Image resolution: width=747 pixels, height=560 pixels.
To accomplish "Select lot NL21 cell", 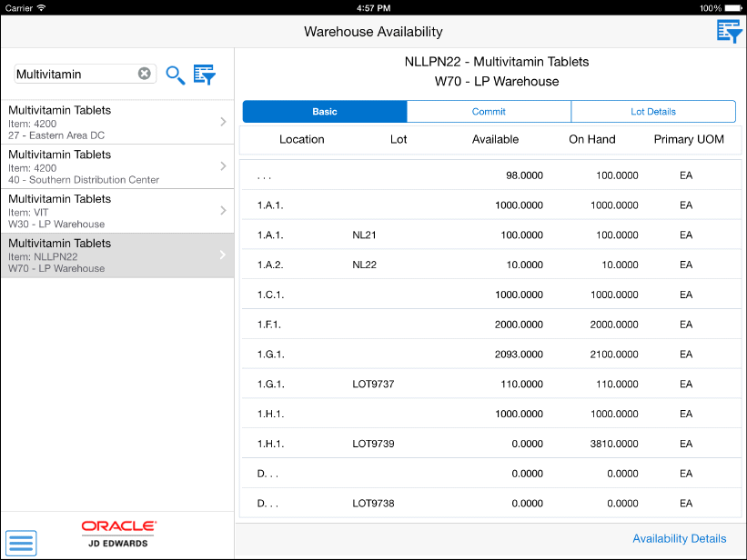I will click(x=365, y=235).
